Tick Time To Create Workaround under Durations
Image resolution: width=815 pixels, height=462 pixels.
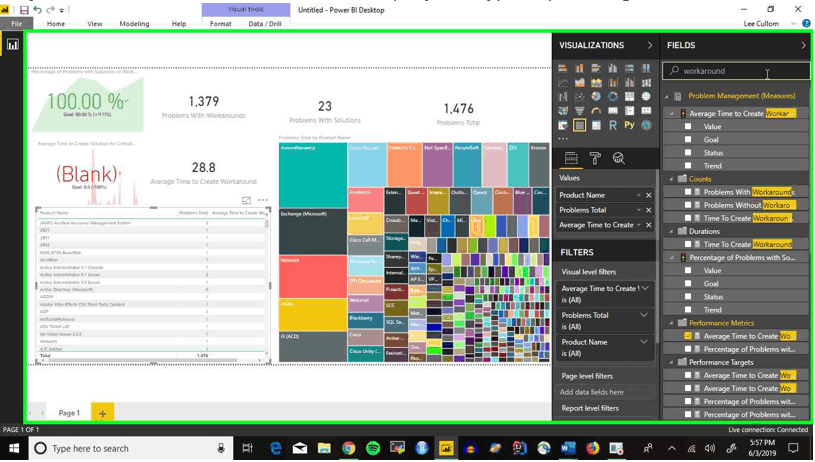(688, 244)
